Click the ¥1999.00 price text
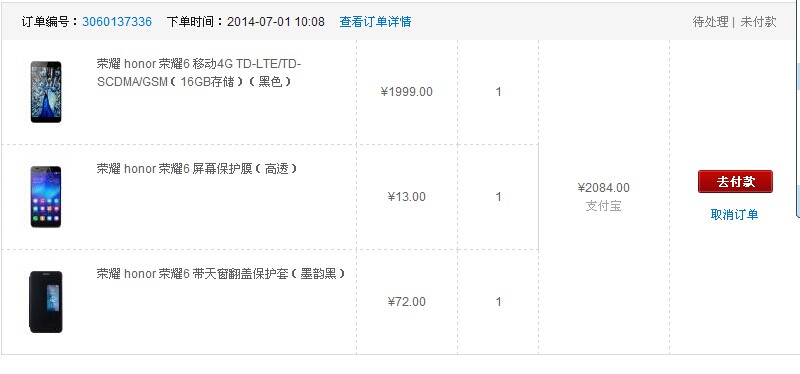The width and height of the screenshot is (800, 374). coord(407,92)
